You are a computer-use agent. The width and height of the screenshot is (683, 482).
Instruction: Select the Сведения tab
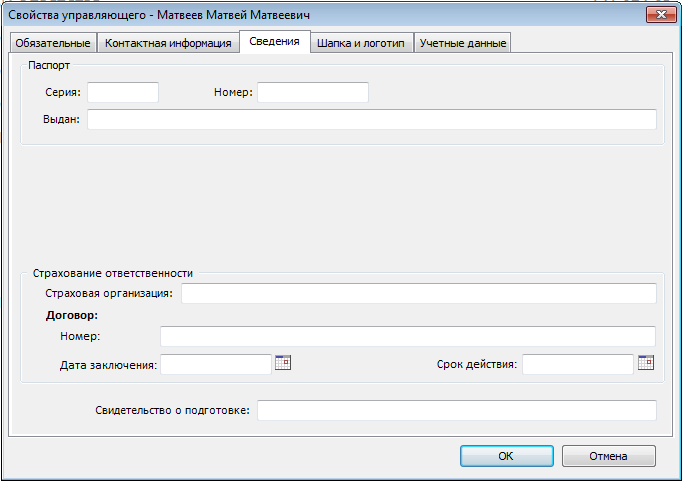tap(273, 42)
